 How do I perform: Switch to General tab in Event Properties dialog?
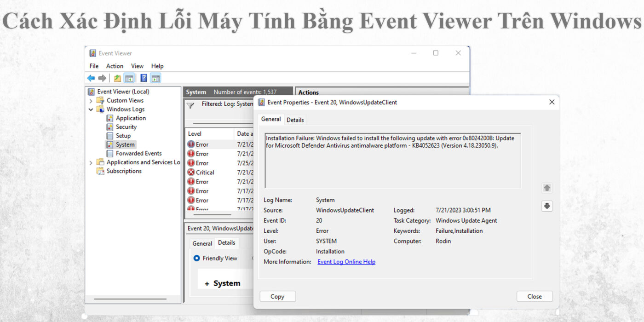(x=271, y=119)
